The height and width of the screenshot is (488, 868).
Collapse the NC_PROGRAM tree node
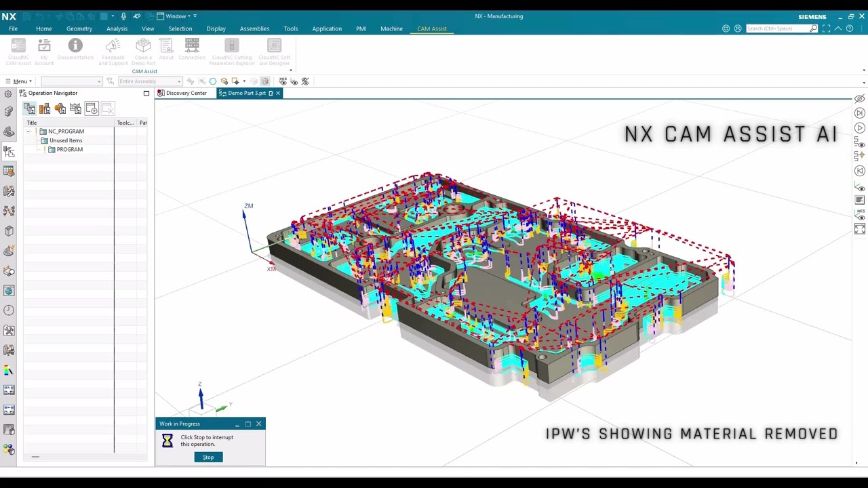pos(28,131)
